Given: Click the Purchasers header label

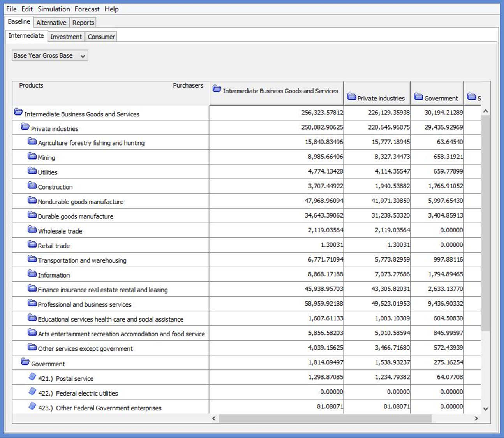Looking at the screenshot, I should tap(188, 85).
